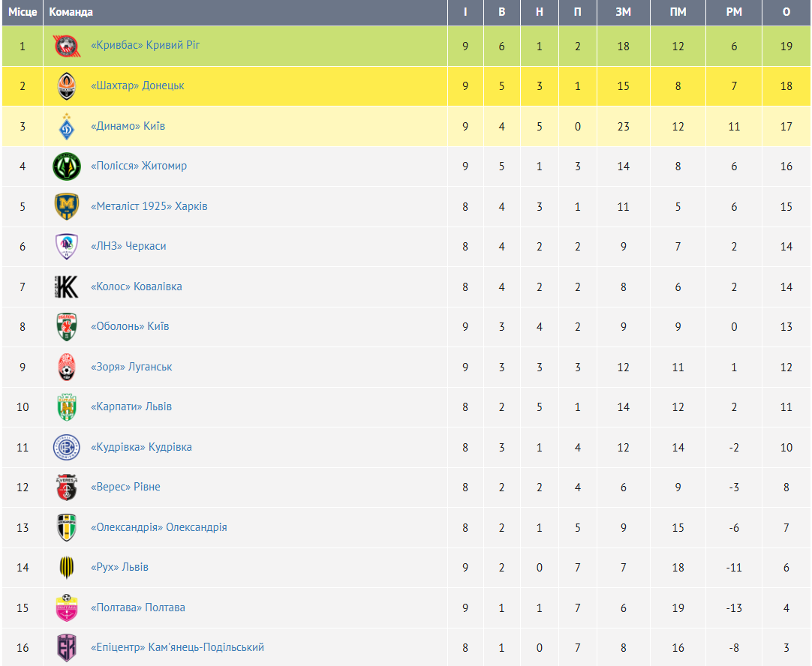Click the «РМ» goal difference header
This screenshot has height=666, width=812.
pos(734,12)
